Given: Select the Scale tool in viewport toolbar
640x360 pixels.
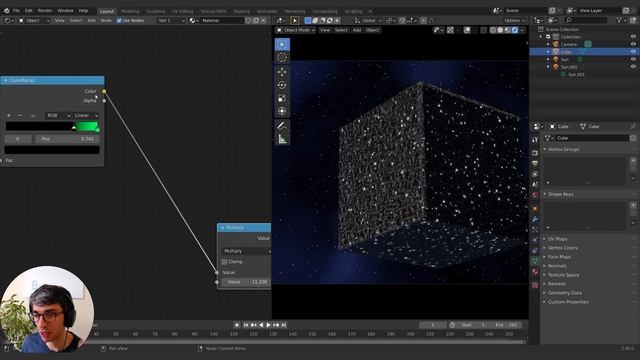Looking at the screenshot, I should click(x=282, y=98).
